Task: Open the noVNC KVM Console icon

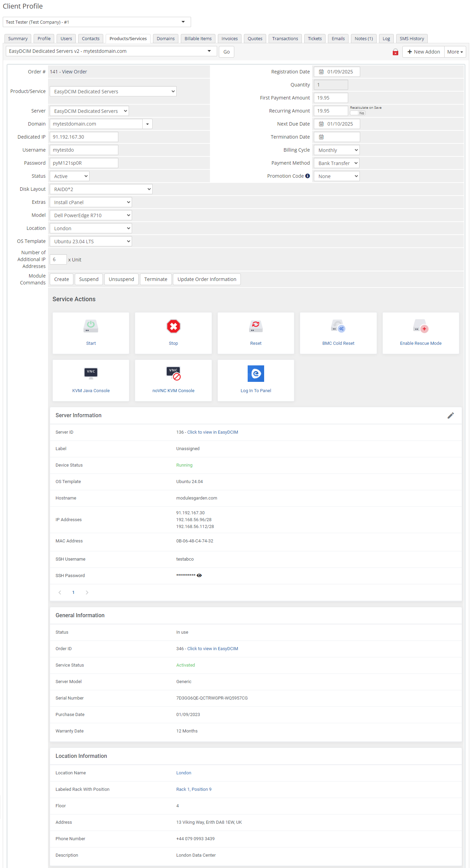Action: [x=174, y=374]
